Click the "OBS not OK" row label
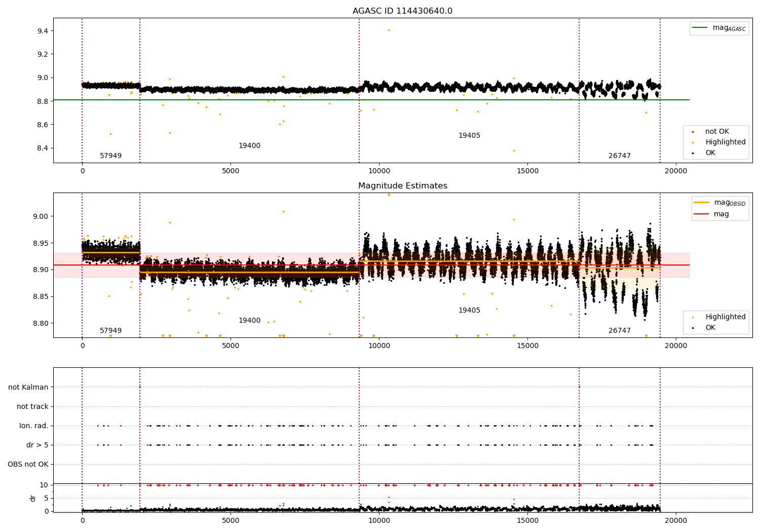This screenshot has height=532, width=760. click(28, 465)
